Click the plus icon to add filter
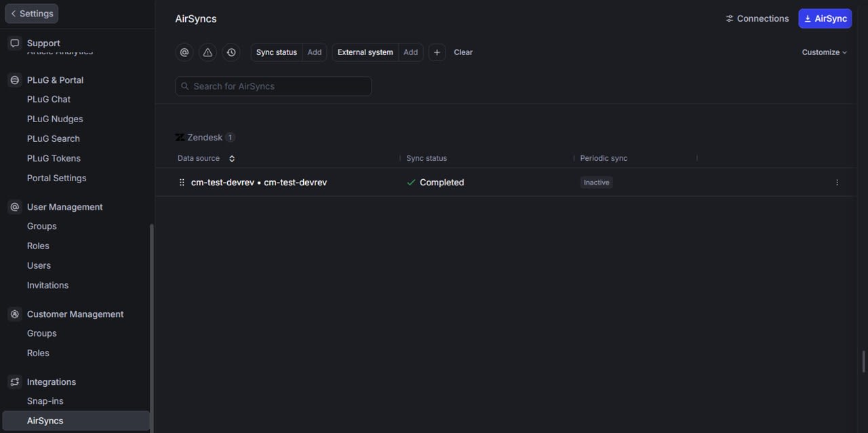The height and width of the screenshot is (433, 868). pyautogui.click(x=437, y=52)
